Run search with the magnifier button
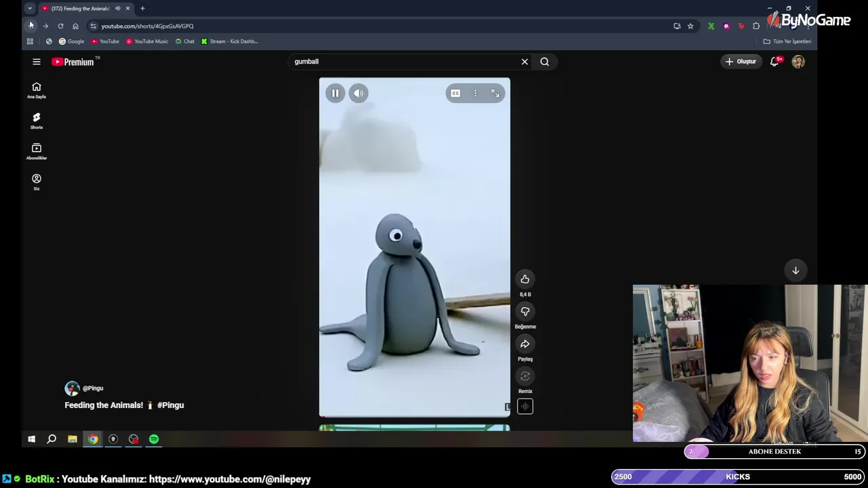 (545, 62)
